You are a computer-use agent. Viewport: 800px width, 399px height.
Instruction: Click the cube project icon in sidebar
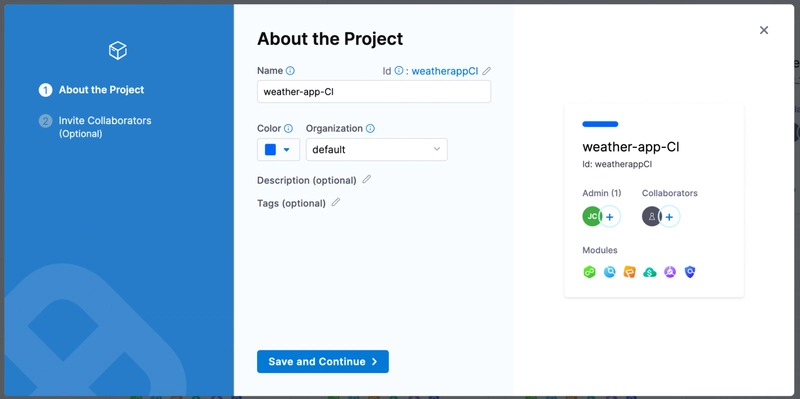tap(117, 51)
